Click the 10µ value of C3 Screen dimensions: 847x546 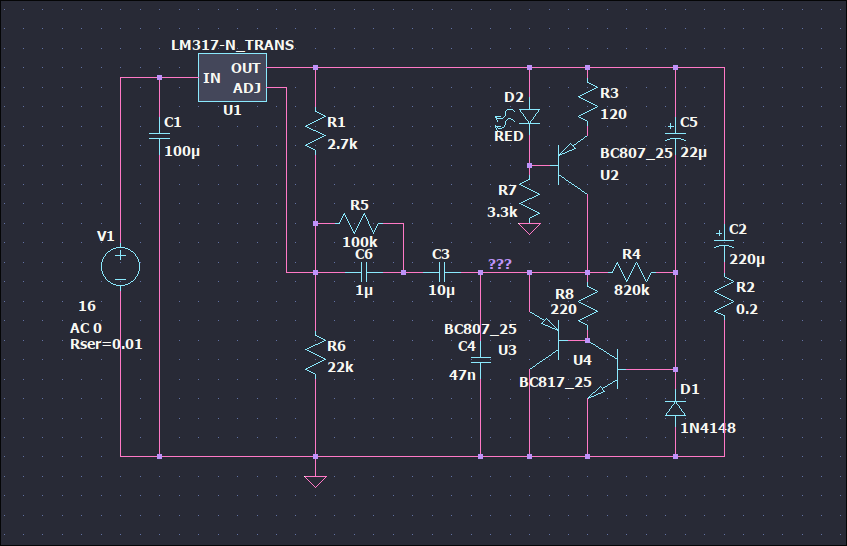point(441,291)
